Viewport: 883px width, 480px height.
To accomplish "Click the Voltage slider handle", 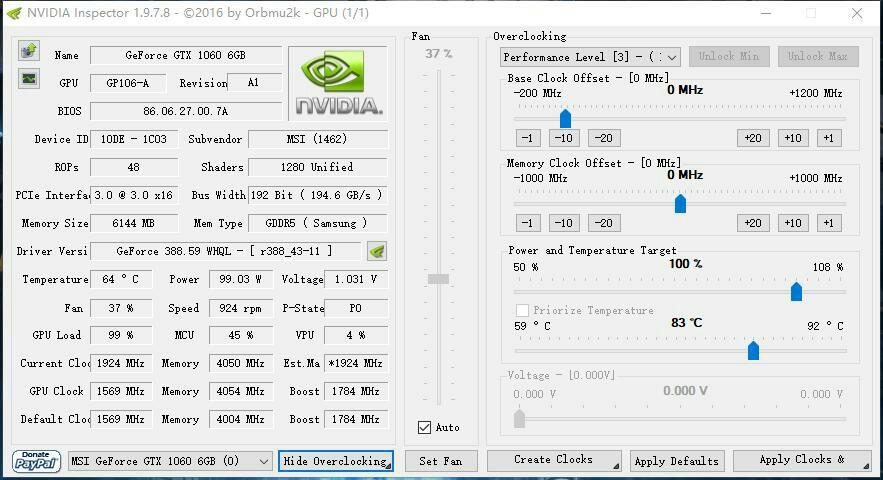I will (x=519, y=419).
